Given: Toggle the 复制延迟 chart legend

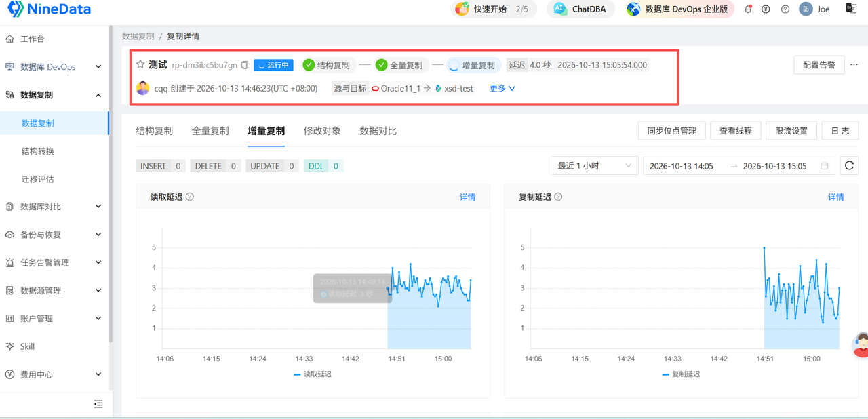Looking at the screenshot, I should (681, 374).
